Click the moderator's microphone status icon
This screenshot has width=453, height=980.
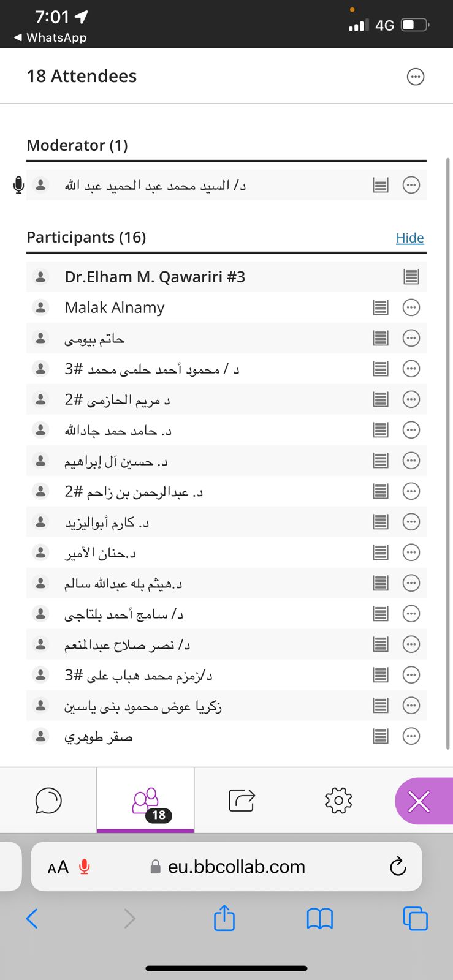click(x=18, y=185)
